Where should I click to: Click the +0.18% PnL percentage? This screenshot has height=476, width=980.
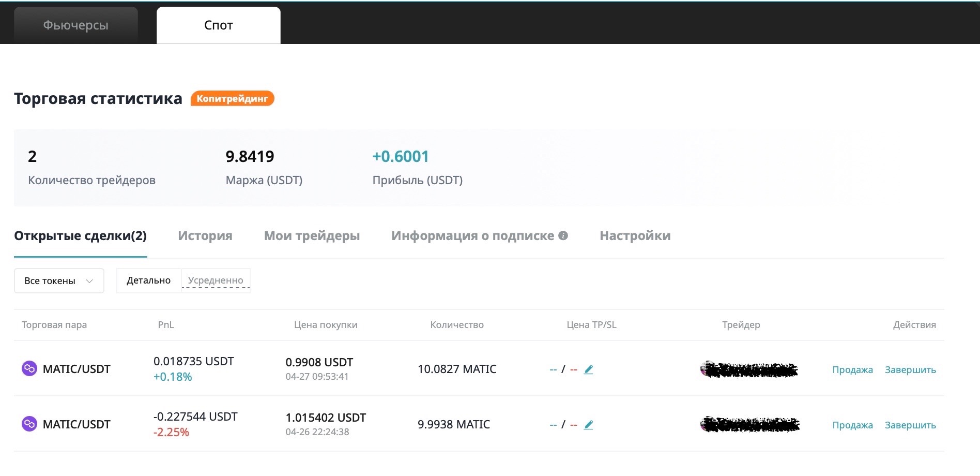(173, 377)
